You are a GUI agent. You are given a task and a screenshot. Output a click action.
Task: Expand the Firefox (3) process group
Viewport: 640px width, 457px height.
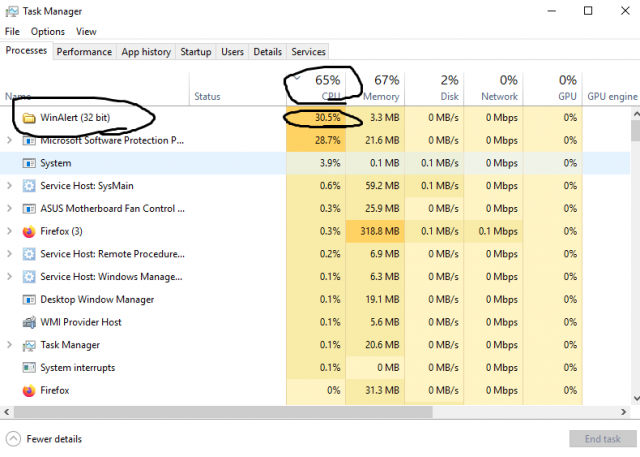click(x=10, y=231)
